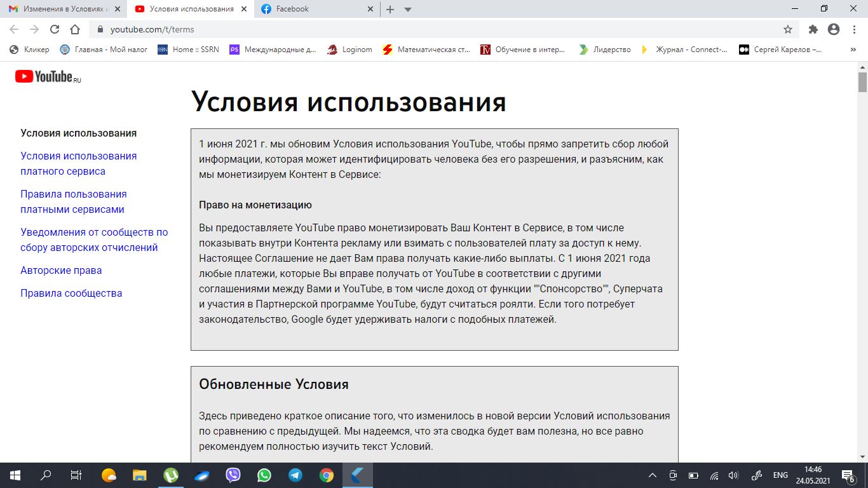This screenshot has width=868, height=488.
Task: Open 'Главная - Мой налог' bookmark
Action: (x=104, y=50)
